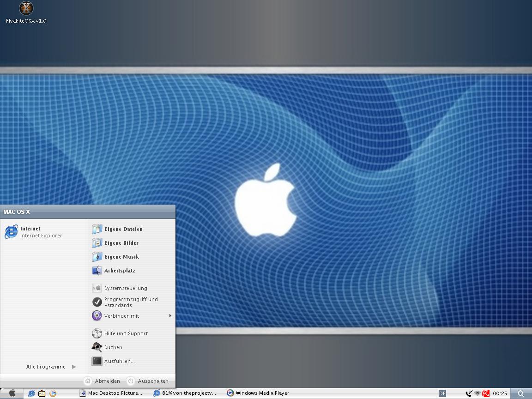Screen dimensions: 532x399
Task: Switch to the Mac Desktop Picture taskbar window
Action: click(x=111, y=393)
